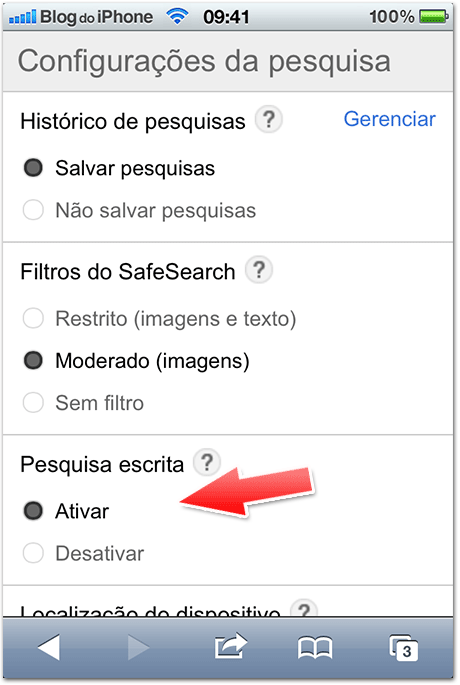
Task: Select Ativar for Pesquisa escrita
Action: (x=66, y=511)
